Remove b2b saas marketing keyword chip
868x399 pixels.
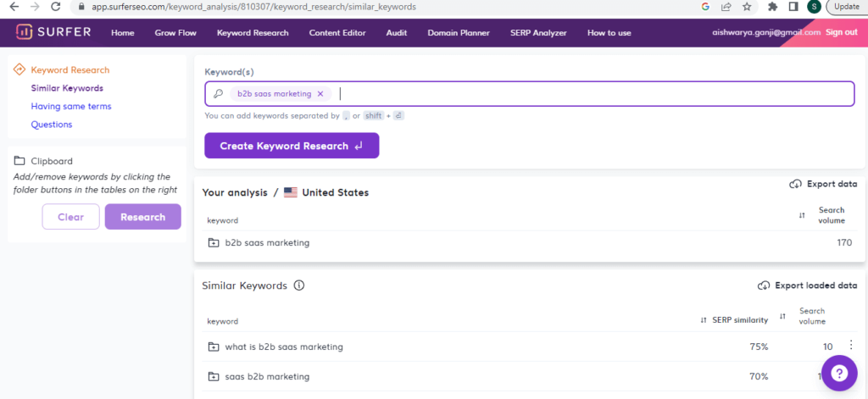(x=320, y=94)
